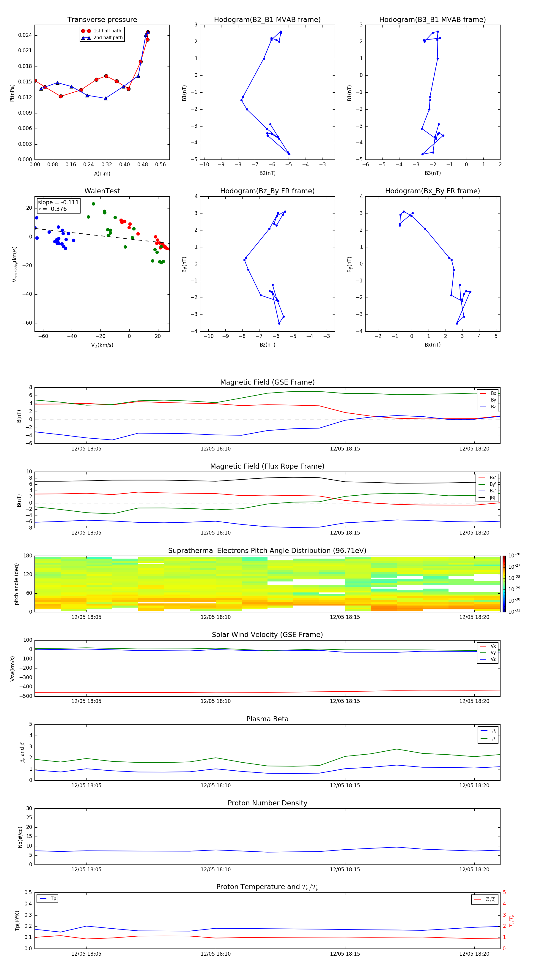Select the Bx legend entry in GSE panel

488,393
